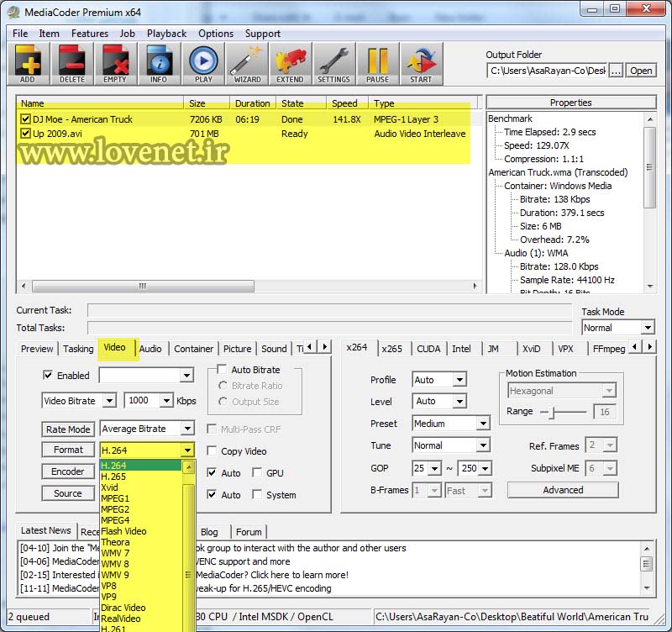The width and height of the screenshot is (672, 632).
Task: Switch to the Picture tab
Action: [x=237, y=349]
